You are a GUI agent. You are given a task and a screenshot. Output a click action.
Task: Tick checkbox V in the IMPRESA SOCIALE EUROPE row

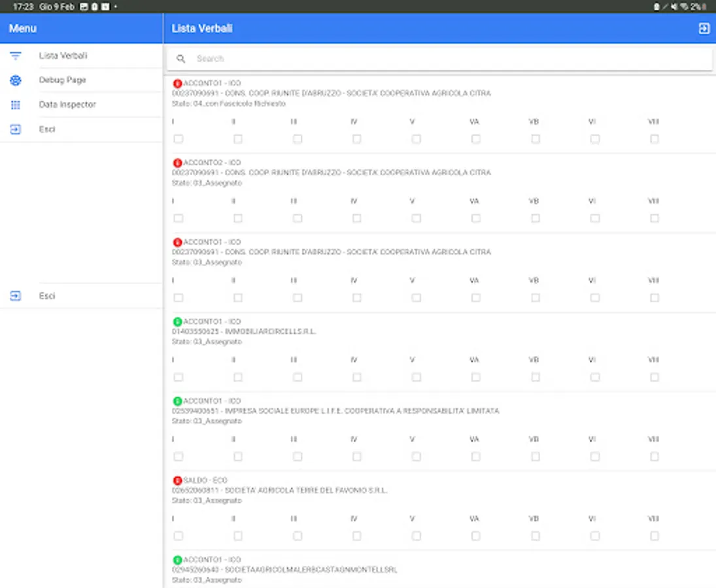click(x=416, y=456)
